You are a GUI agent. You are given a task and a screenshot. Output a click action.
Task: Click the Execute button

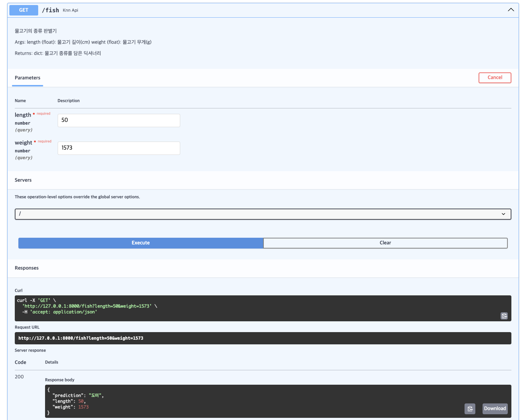pos(141,243)
